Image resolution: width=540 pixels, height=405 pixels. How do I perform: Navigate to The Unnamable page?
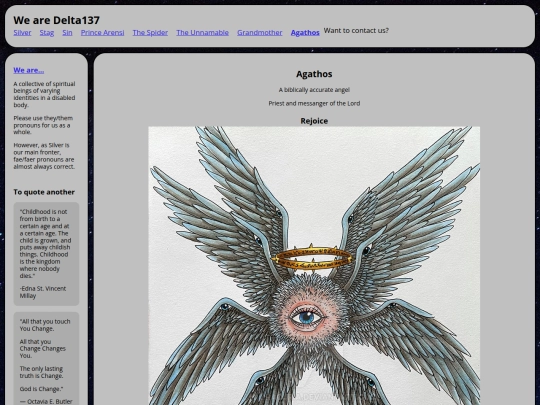click(x=202, y=32)
